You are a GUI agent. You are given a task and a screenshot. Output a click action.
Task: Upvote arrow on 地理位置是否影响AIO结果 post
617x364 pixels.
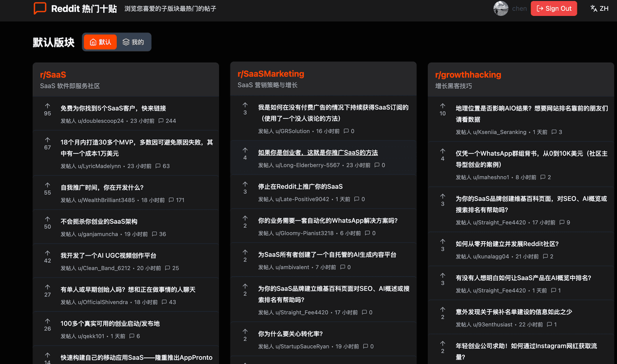[x=442, y=106]
